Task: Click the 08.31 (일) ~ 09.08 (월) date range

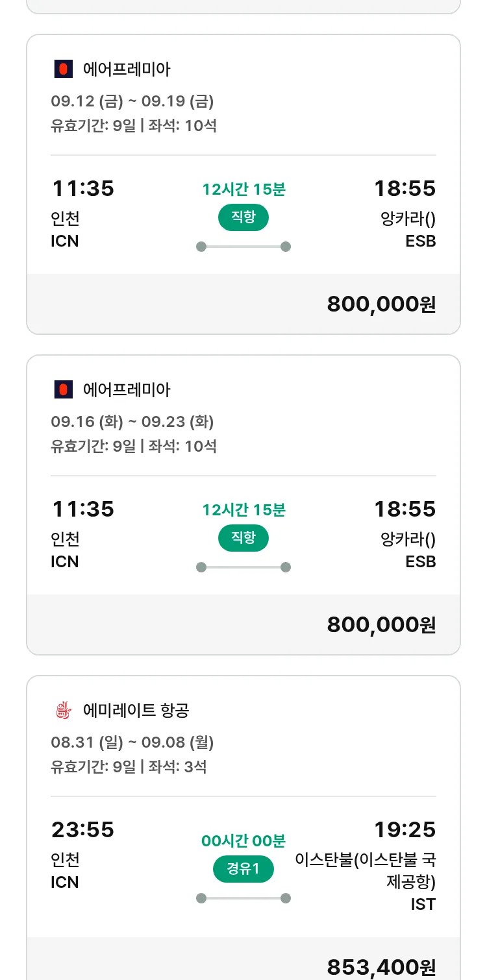Action: pyautogui.click(x=132, y=742)
